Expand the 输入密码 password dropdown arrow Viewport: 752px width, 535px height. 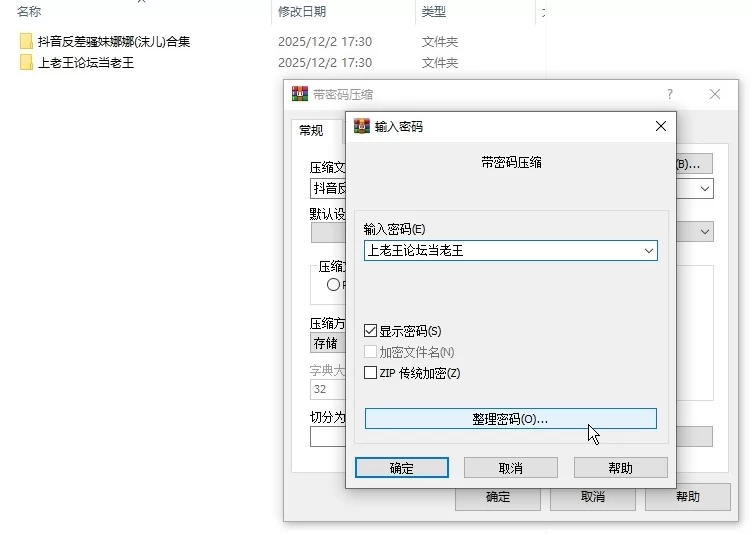click(648, 251)
